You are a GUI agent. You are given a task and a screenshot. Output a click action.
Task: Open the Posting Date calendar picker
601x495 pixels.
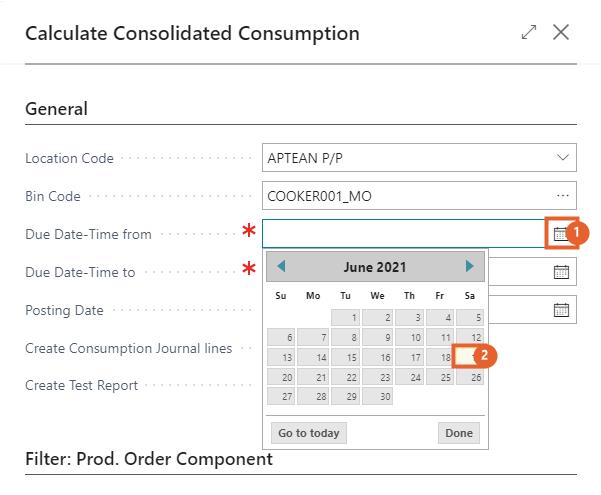[x=561, y=309]
